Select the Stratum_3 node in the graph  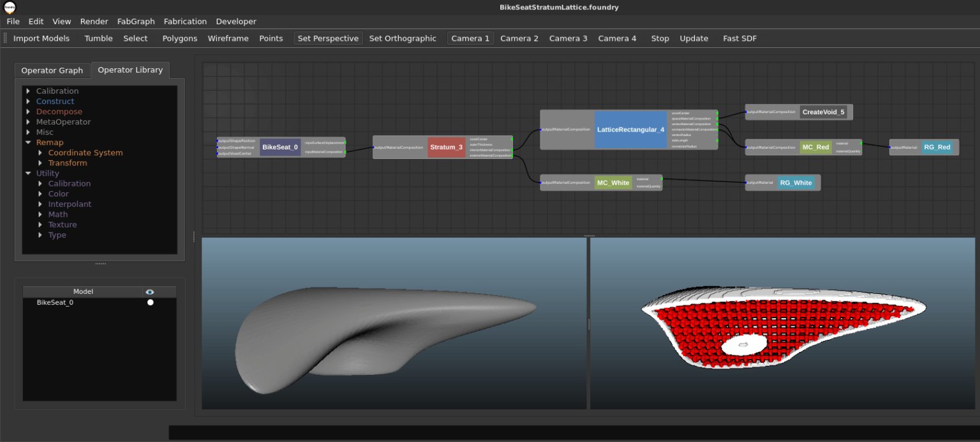[x=446, y=147]
